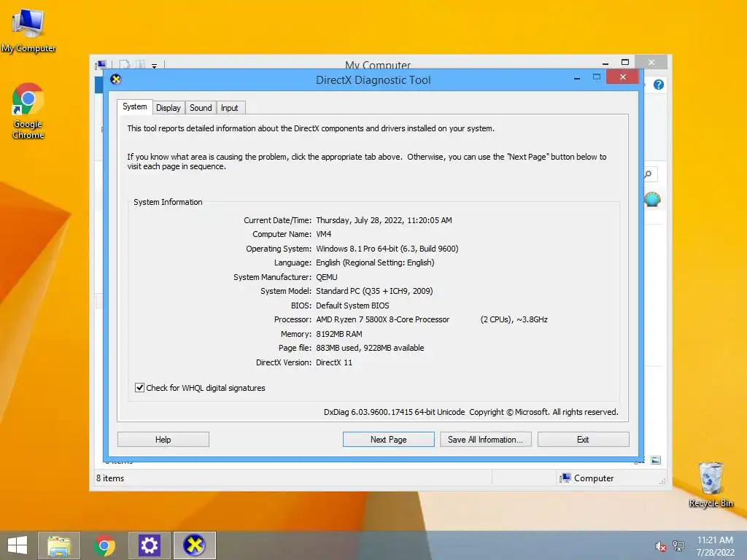Click the Standard PC system model text
This screenshot has height=560, width=747.
click(x=374, y=291)
